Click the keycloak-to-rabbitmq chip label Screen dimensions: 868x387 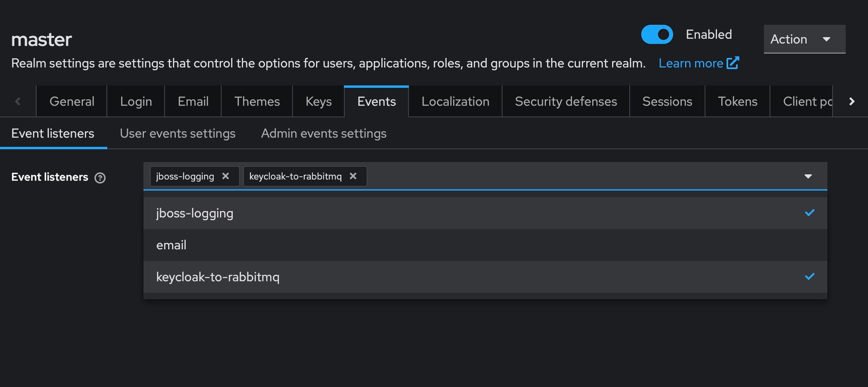(295, 176)
